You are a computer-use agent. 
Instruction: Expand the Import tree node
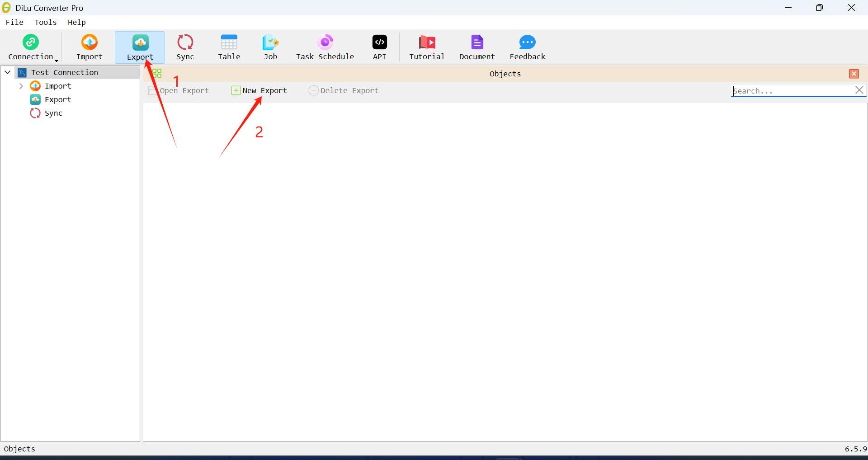[21, 86]
